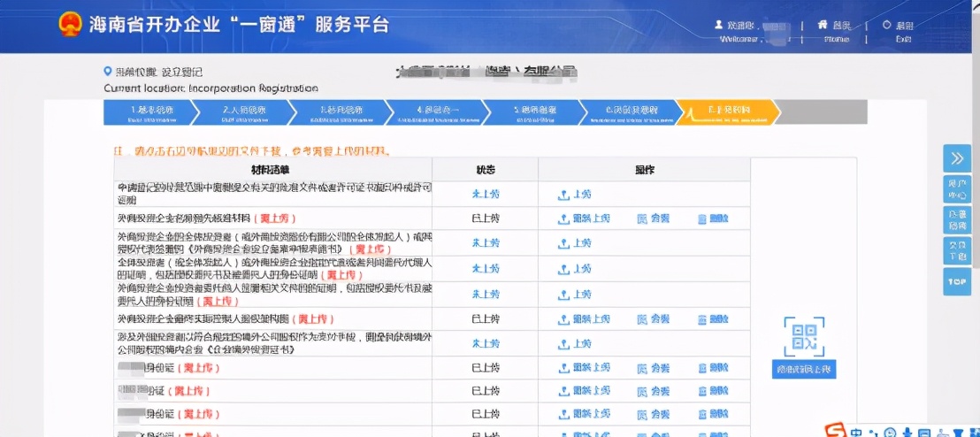Go to step 1 Basic information
The height and width of the screenshot is (437, 980).
tap(150, 112)
